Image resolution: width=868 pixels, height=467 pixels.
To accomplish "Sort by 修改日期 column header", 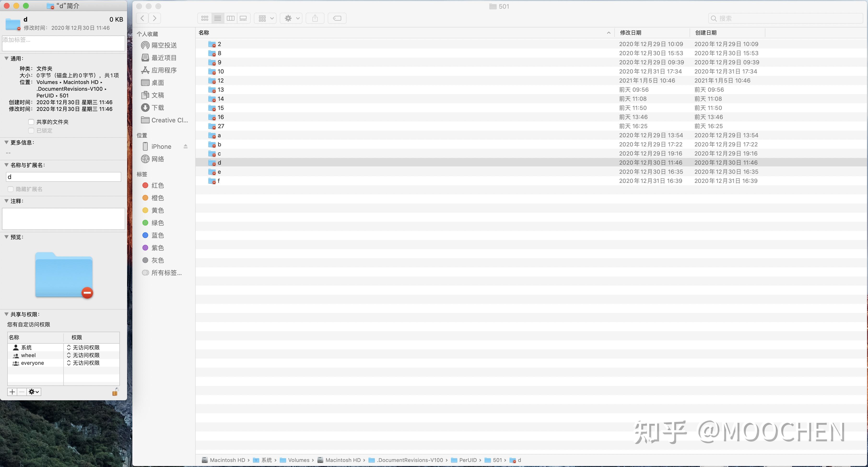I will click(630, 33).
